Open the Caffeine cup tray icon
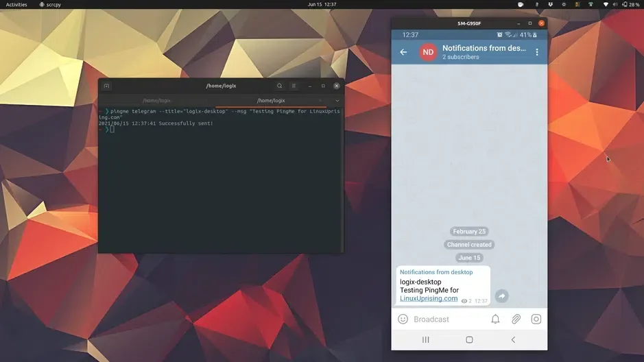The width and height of the screenshot is (644, 362). click(x=521, y=5)
